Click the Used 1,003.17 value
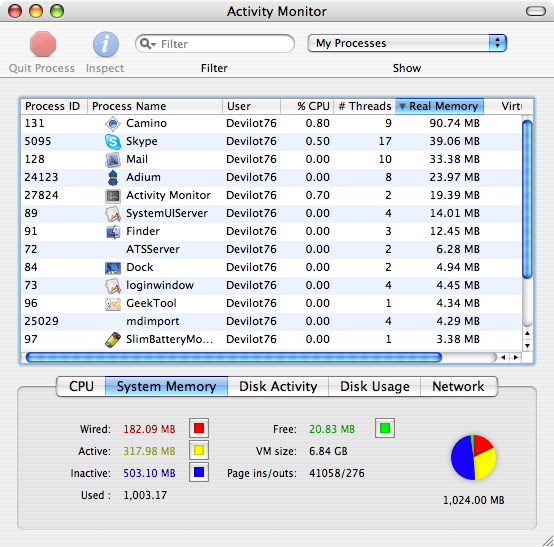This screenshot has height=547, width=554. [145, 495]
